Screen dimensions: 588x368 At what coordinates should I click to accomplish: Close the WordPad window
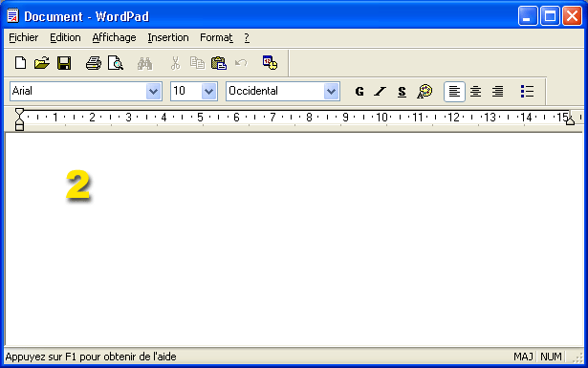pyautogui.click(x=573, y=16)
